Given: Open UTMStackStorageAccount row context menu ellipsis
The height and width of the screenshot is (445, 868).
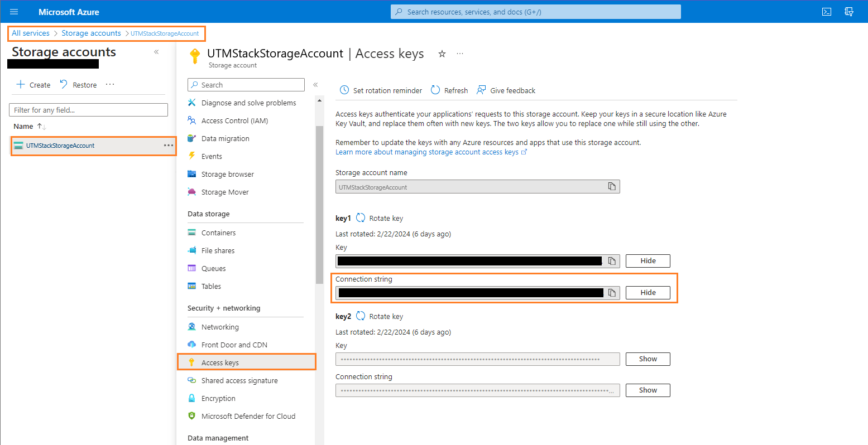Looking at the screenshot, I should coord(168,146).
